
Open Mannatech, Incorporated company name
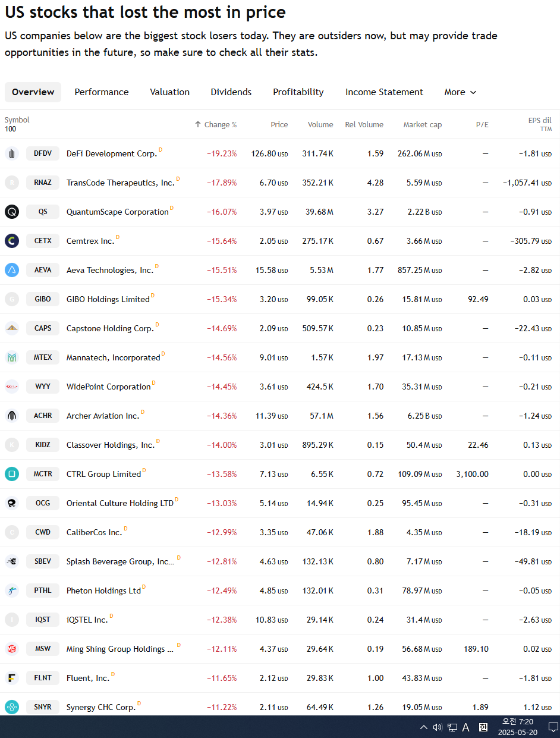(114, 357)
